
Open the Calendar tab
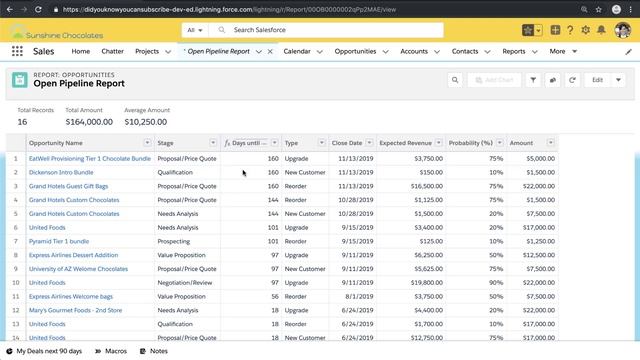pos(297,51)
